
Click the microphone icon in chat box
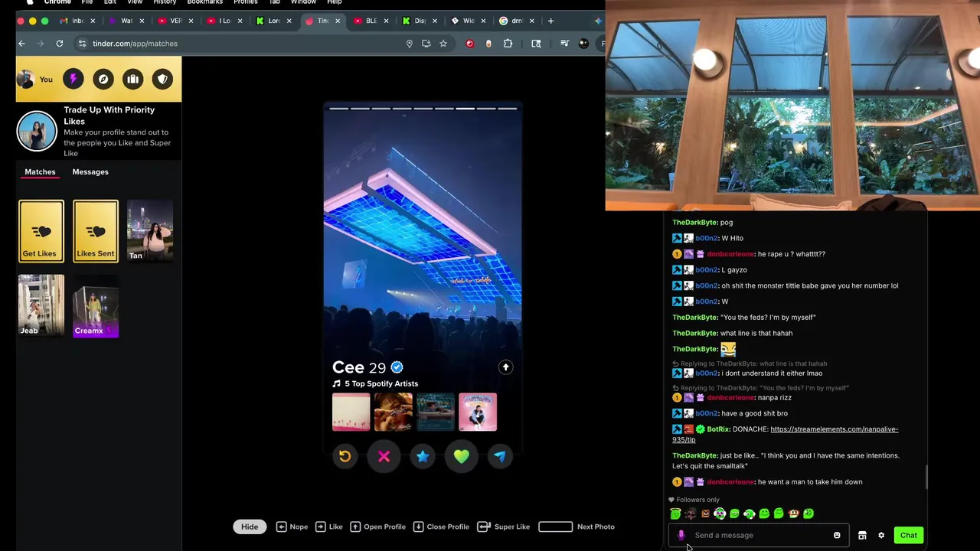click(681, 535)
